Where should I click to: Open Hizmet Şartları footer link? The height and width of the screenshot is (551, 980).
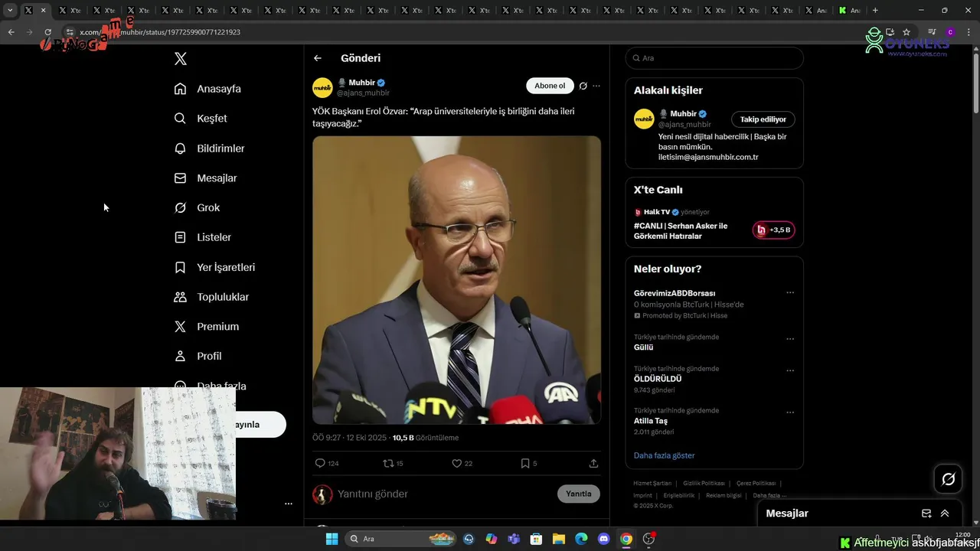(652, 484)
